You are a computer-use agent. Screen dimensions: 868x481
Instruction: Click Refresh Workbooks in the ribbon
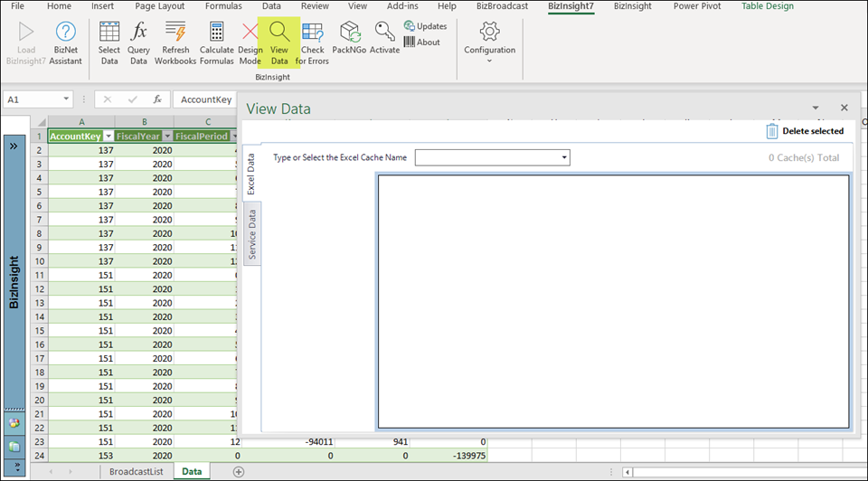pos(175,43)
